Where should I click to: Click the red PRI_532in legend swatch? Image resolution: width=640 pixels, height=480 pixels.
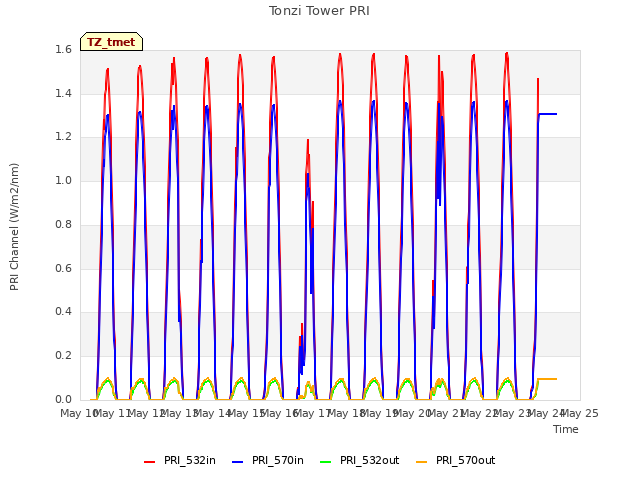coord(149,462)
